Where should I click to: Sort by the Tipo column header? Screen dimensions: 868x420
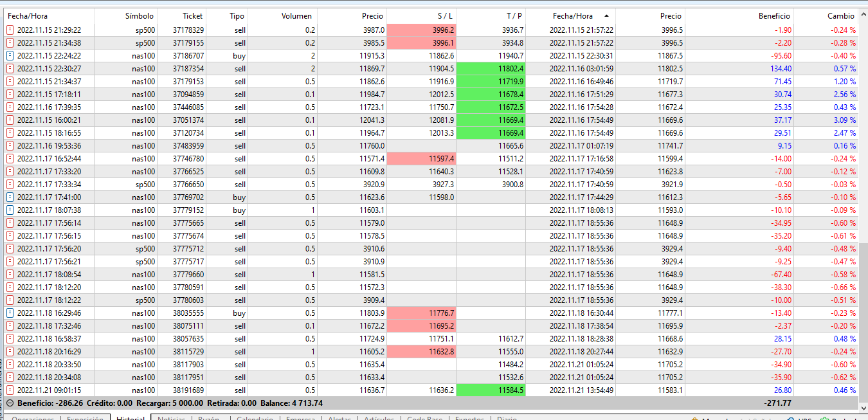click(x=228, y=16)
